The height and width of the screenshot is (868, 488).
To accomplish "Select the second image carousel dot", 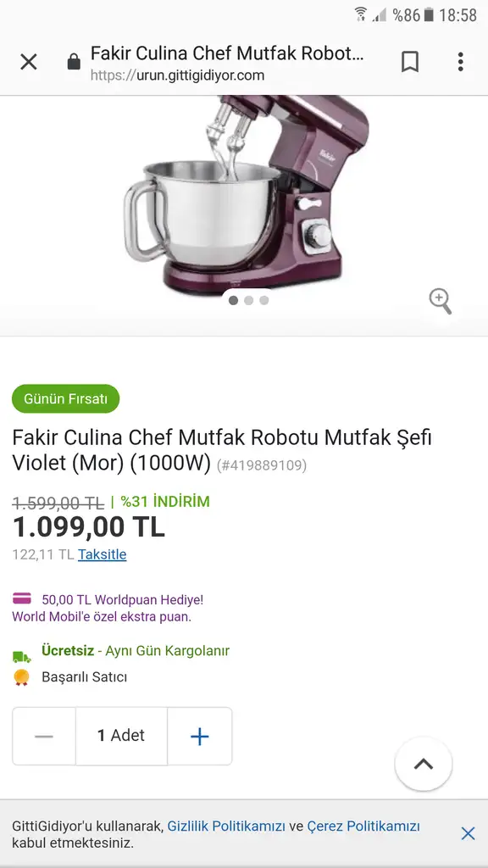I will point(249,300).
